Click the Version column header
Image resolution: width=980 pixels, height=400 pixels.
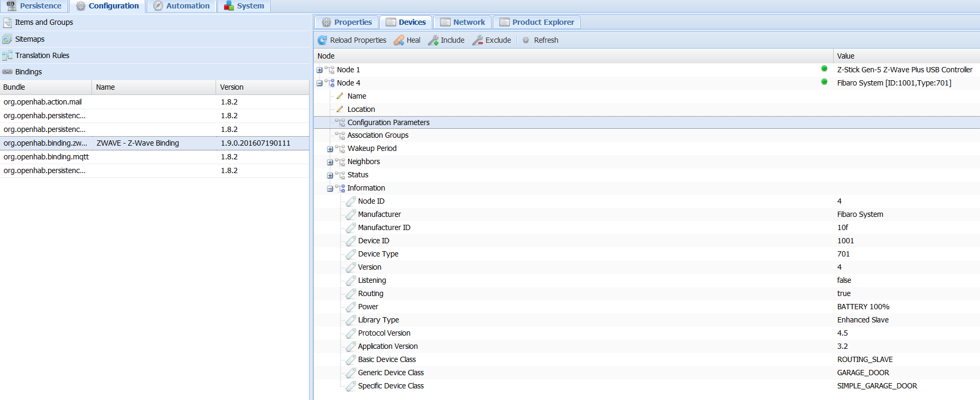coord(232,87)
